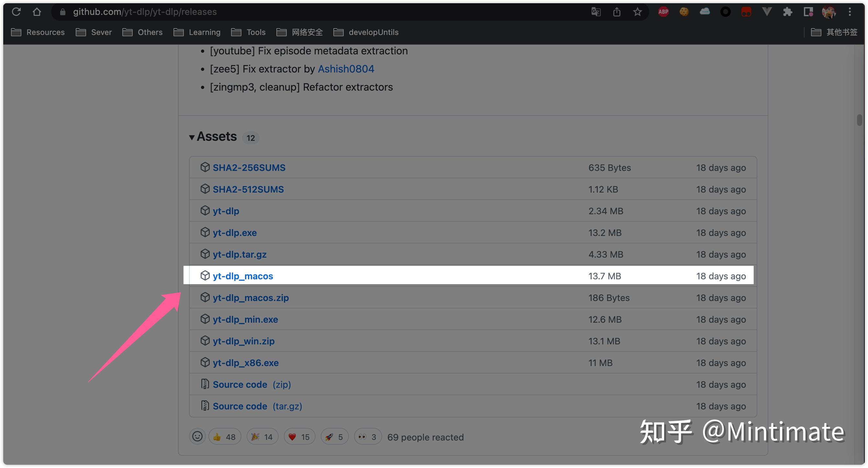The height and width of the screenshot is (468, 868).
Task: Open the Adblock Plus extension
Action: (x=663, y=12)
